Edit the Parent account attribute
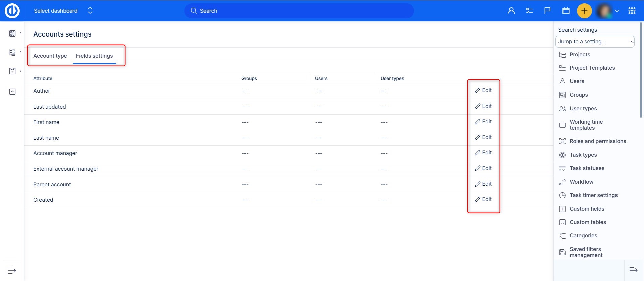 (483, 184)
